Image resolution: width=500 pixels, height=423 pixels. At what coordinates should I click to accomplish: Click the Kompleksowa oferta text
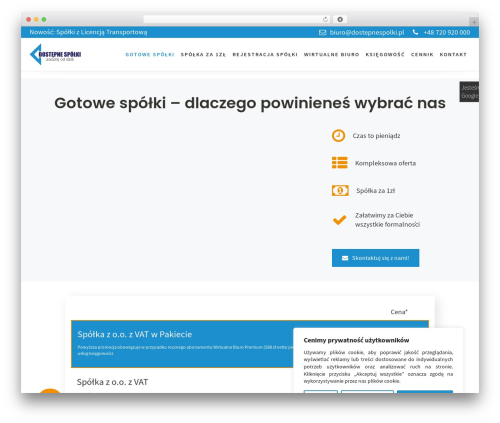385,163
